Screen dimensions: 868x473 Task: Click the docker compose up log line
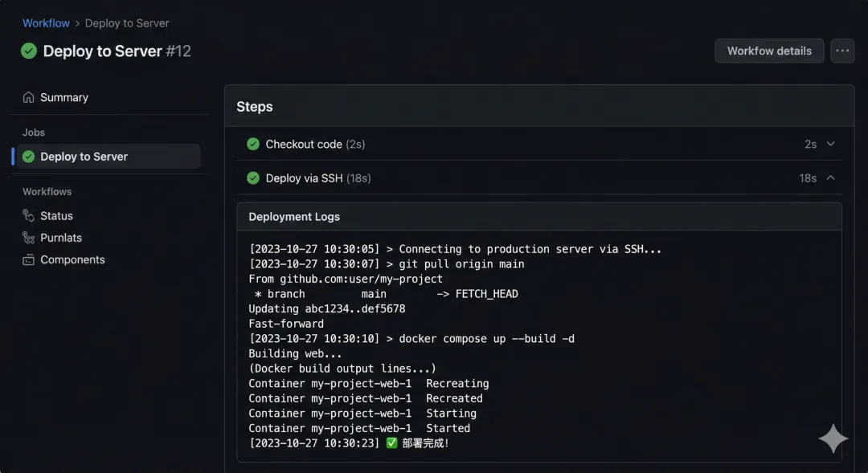click(x=411, y=339)
